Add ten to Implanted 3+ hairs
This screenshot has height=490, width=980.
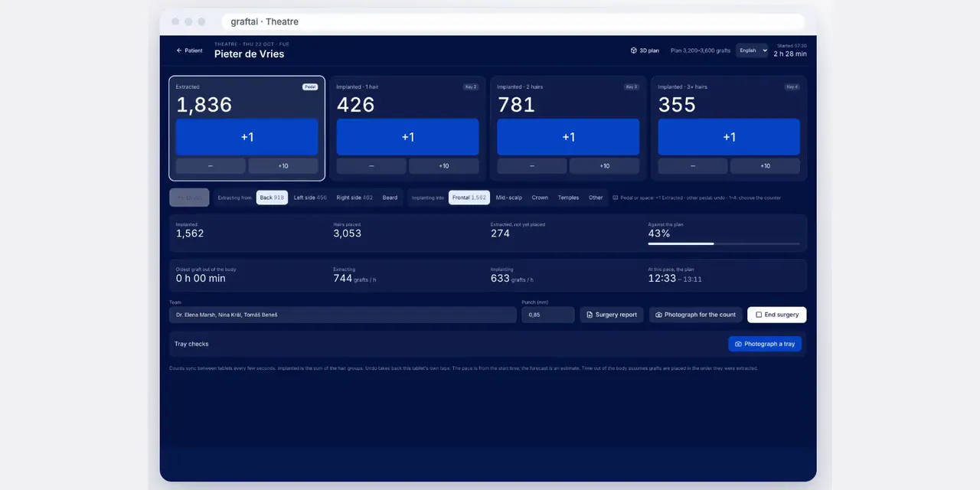(x=765, y=166)
